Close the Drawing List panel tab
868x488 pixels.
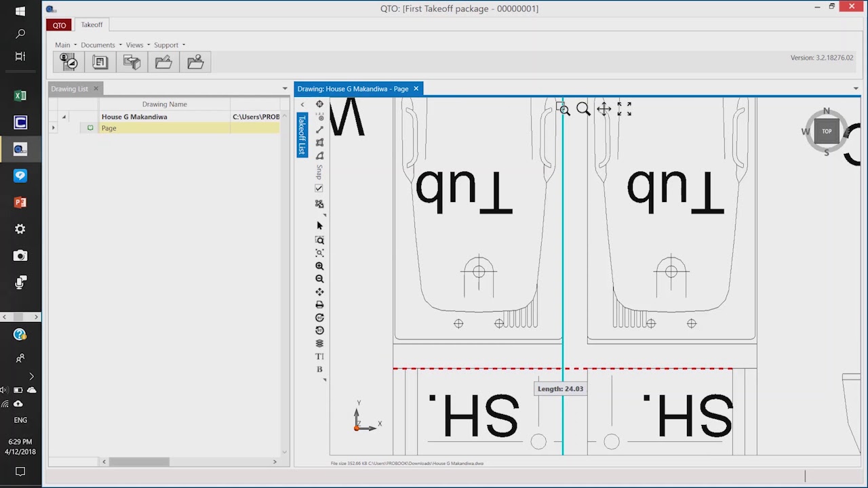(96, 89)
